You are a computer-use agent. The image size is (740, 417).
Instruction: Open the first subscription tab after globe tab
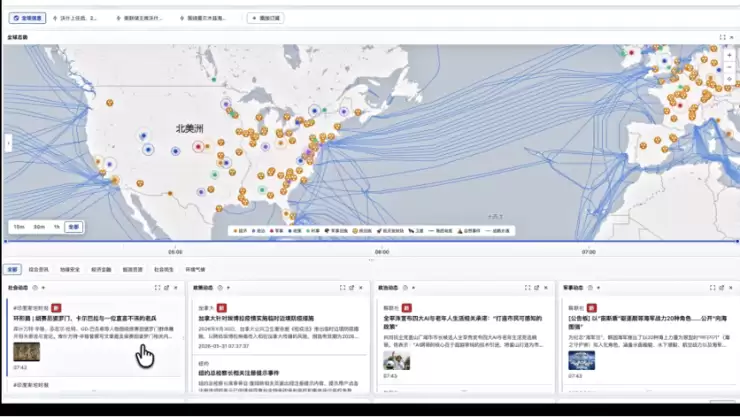76,18
